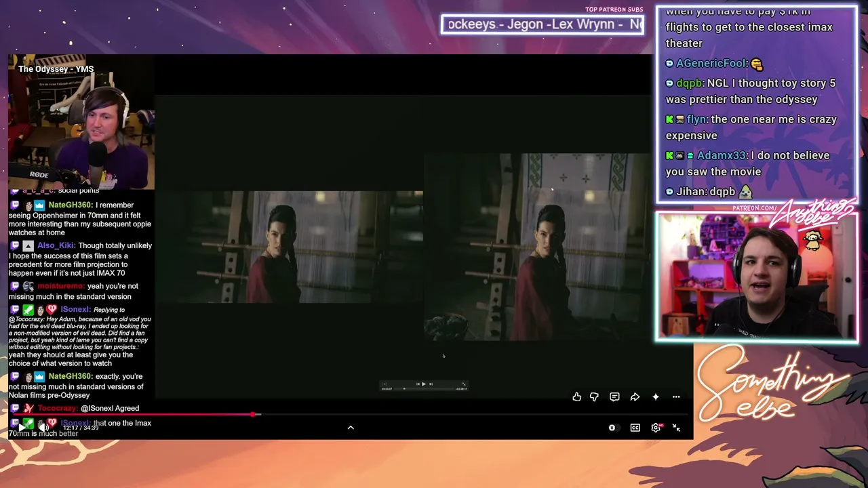Image resolution: width=868 pixels, height=488 pixels.
Task: Click the left webcam feed with the RØDE microphone
Action: (81, 122)
